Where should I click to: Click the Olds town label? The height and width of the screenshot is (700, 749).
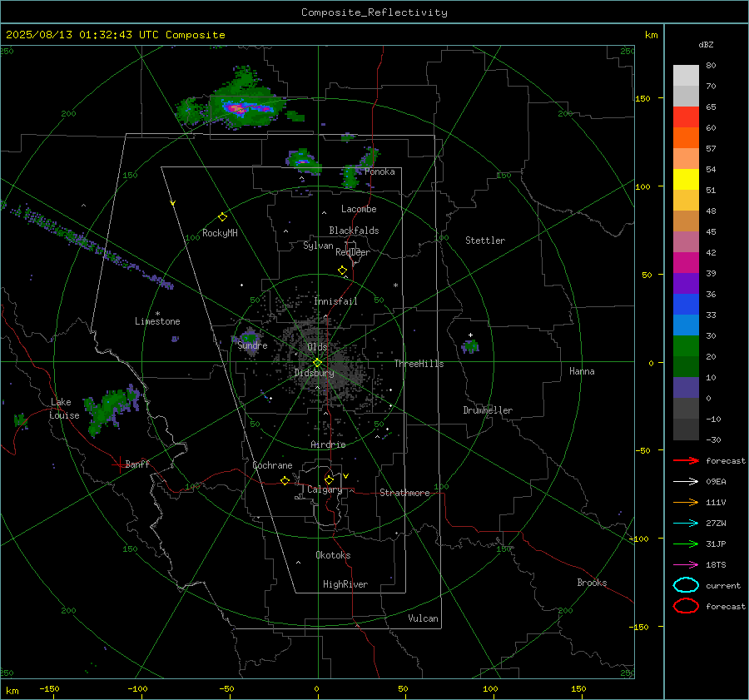[317, 347]
